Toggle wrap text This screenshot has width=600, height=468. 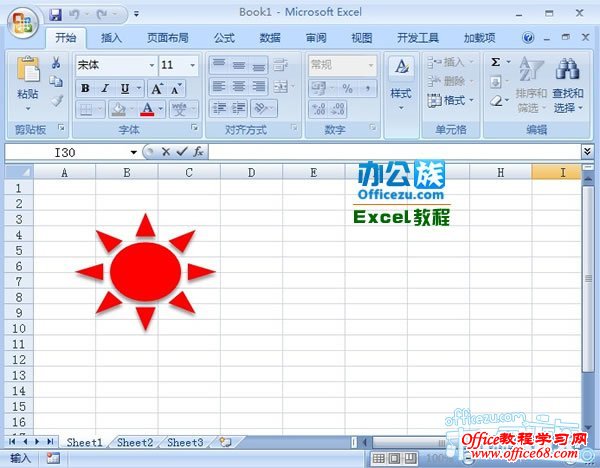280,65
